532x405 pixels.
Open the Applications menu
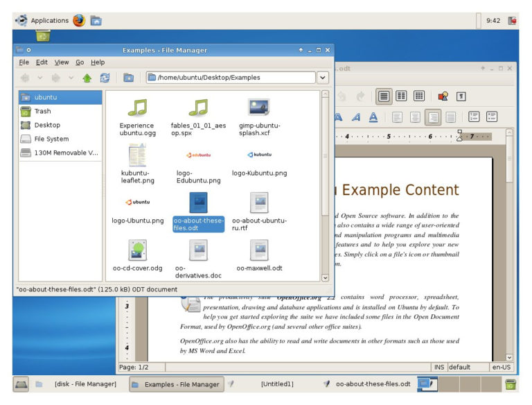click(42, 20)
